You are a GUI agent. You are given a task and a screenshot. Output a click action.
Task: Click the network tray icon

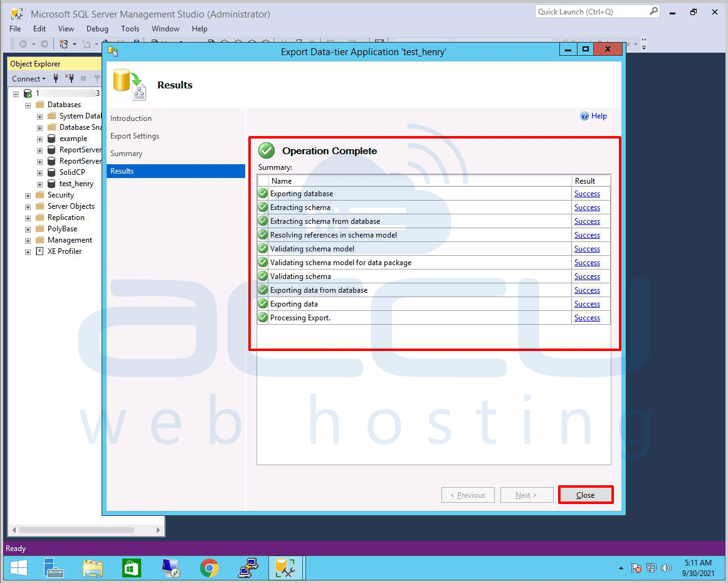[x=652, y=568]
